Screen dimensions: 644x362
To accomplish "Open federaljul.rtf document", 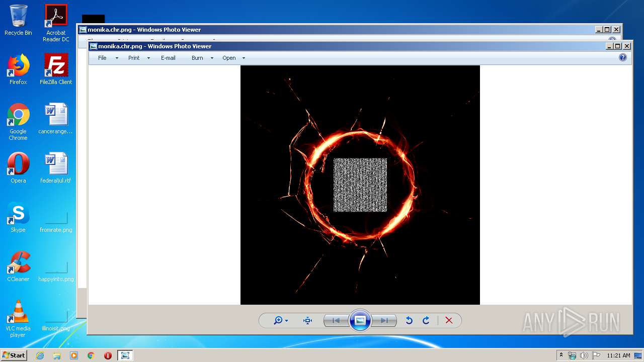I will point(56,168).
